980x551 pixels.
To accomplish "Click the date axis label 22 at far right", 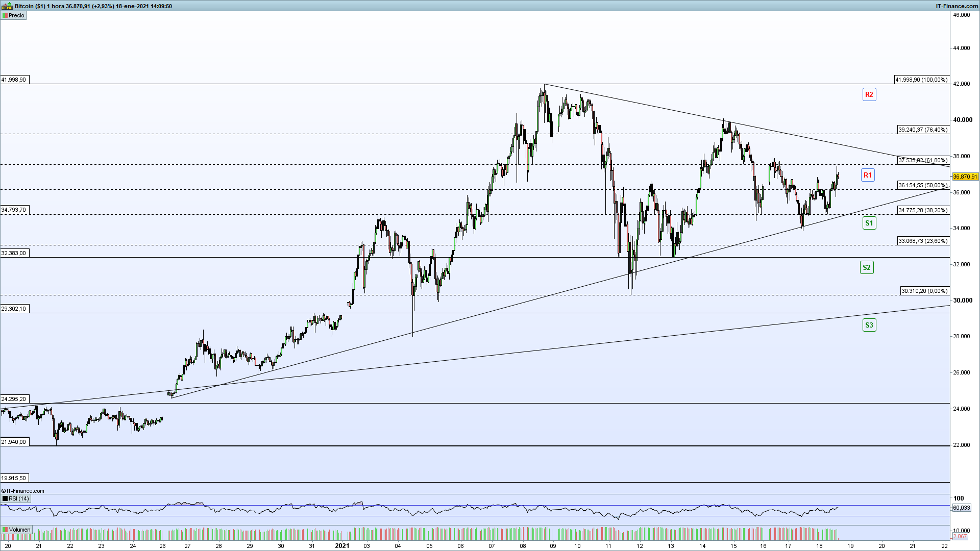I will pos(944,546).
